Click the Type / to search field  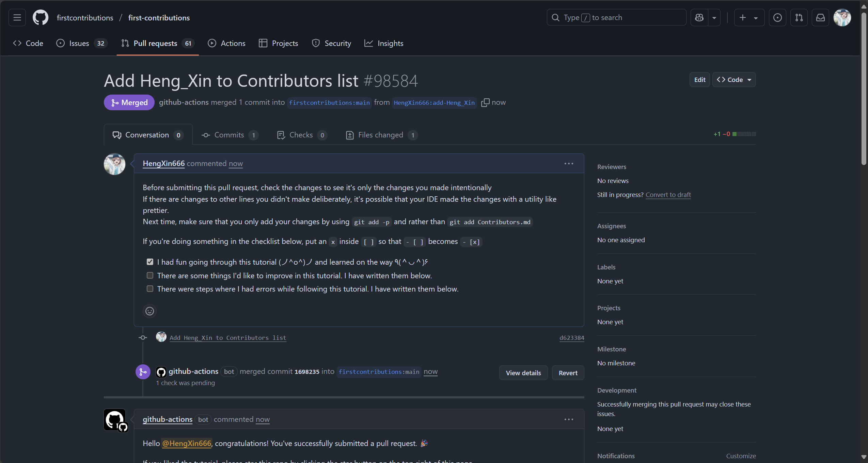616,17
